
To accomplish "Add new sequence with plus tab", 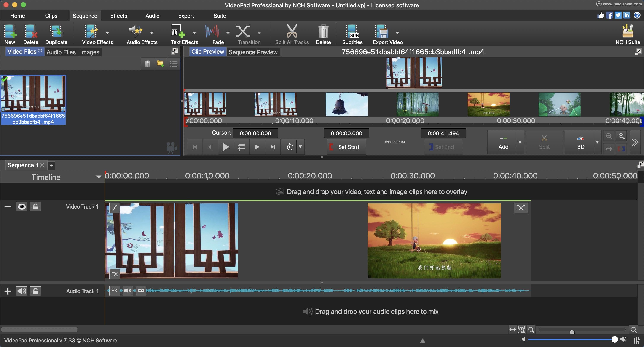I will pos(51,165).
